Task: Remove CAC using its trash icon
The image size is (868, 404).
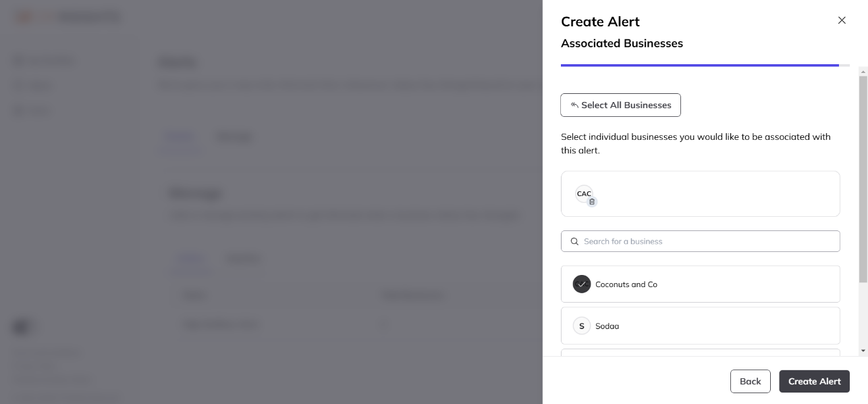Action: (592, 201)
